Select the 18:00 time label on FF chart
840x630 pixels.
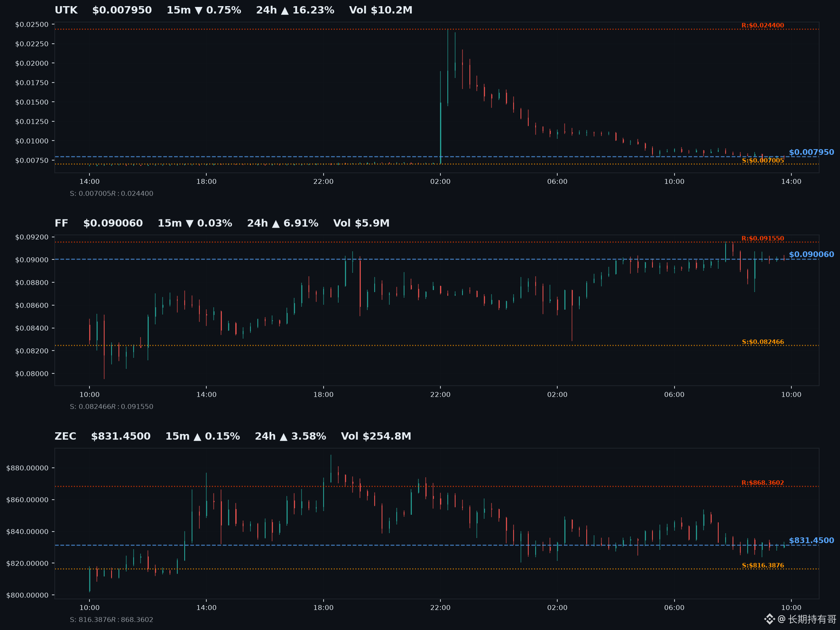pos(324,395)
